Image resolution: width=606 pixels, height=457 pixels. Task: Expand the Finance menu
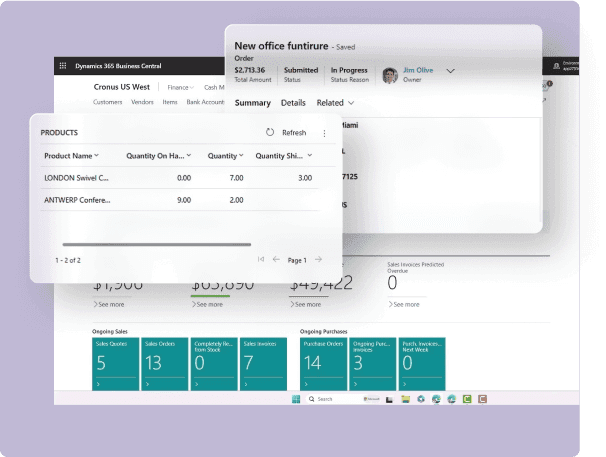click(181, 87)
